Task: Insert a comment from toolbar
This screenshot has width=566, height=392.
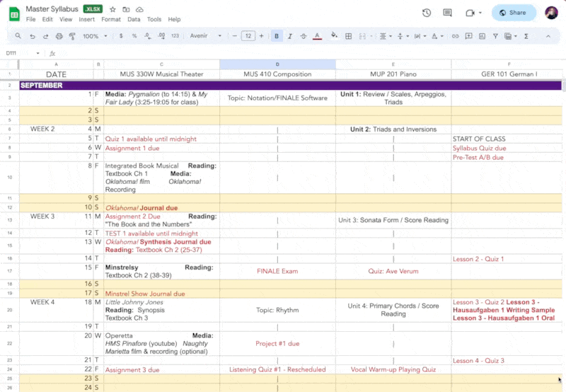Action: point(468,36)
